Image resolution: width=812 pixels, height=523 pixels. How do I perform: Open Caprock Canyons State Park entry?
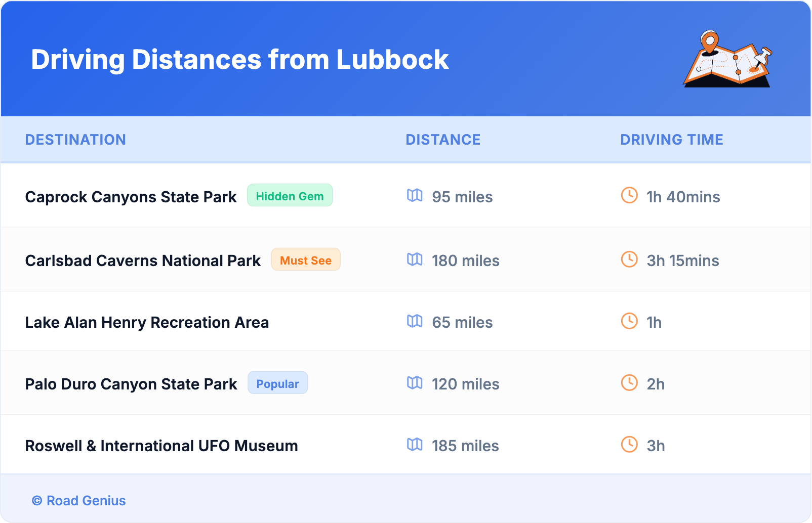pos(131,197)
